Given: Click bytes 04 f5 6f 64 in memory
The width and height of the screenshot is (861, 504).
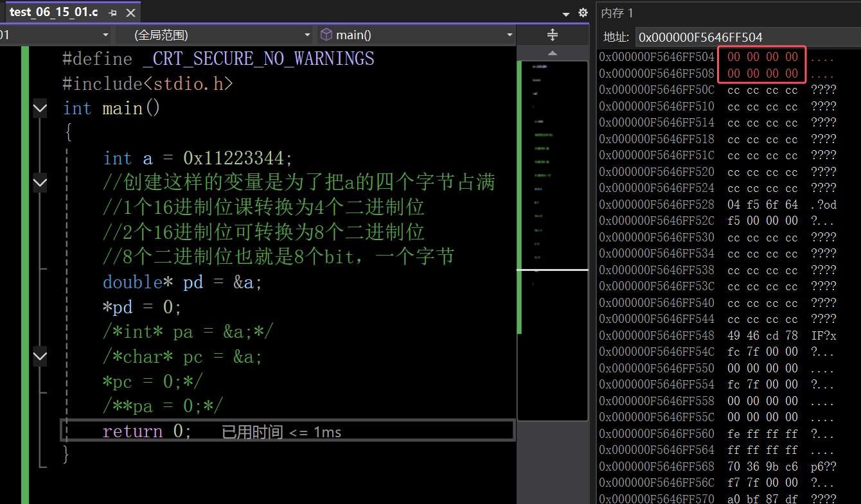Looking at the screenshot, I should (763, 204).
